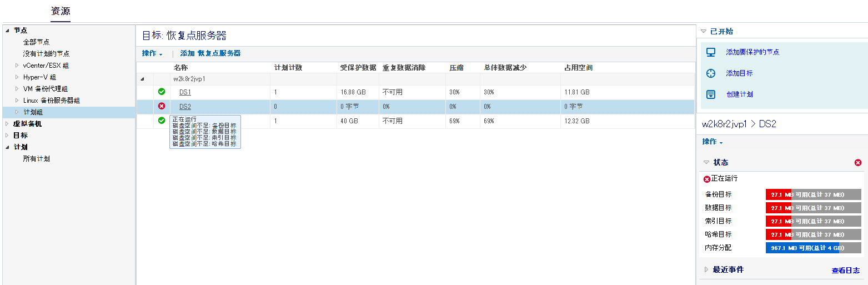Click the w2k8r2jvp1 > DS2 panel title

tap(739, 124)
